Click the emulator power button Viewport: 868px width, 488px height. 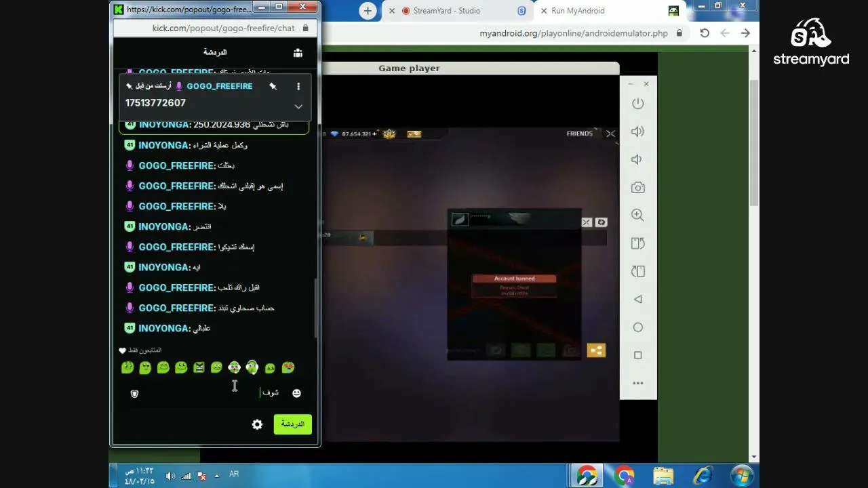[637, 104]
